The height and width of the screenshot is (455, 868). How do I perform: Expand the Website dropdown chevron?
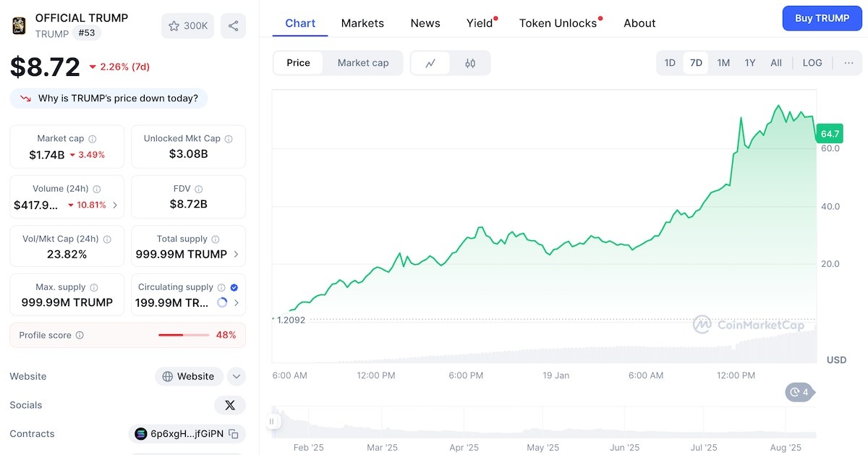[x=237, y=376]
